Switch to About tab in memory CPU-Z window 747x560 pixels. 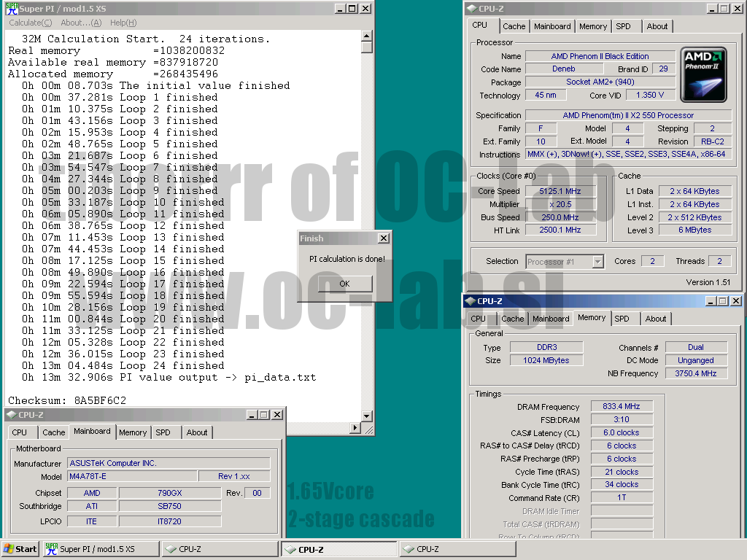tap(656, 319)
